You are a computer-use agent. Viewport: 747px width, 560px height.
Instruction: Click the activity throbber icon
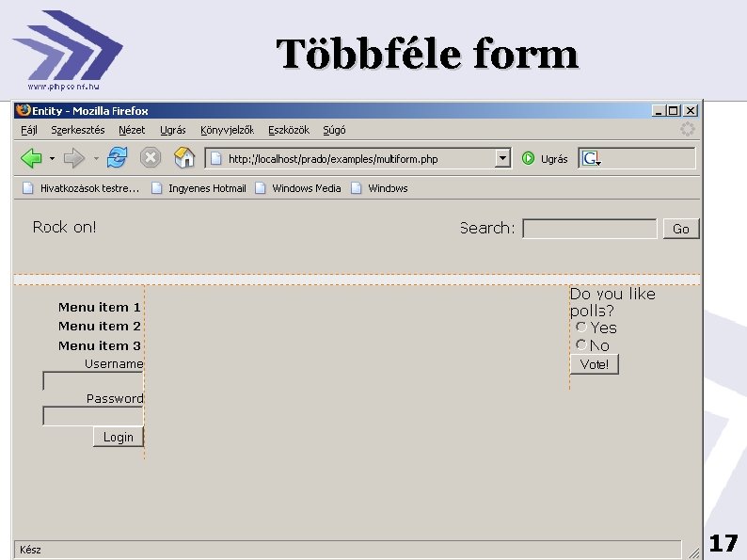687,129
